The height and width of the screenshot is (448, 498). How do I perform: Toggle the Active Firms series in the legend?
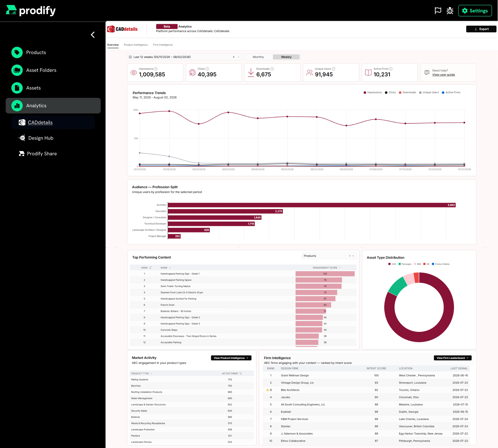tap(451, 92)
